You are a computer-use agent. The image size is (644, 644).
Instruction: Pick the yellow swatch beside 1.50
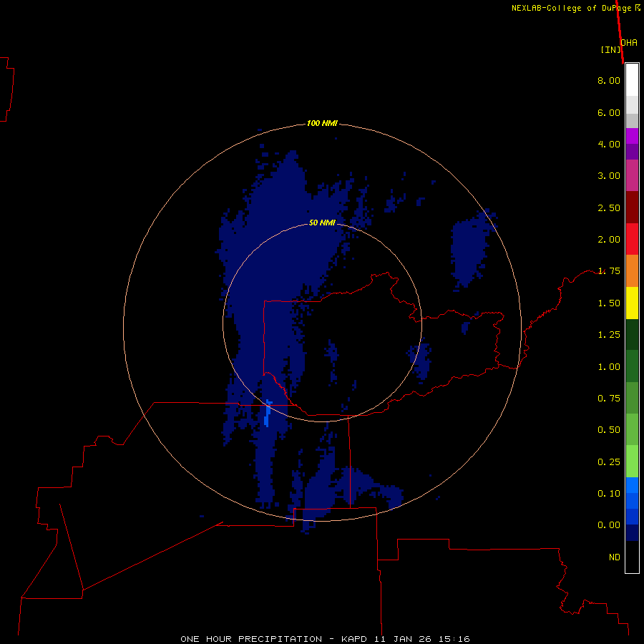(632, 303)
